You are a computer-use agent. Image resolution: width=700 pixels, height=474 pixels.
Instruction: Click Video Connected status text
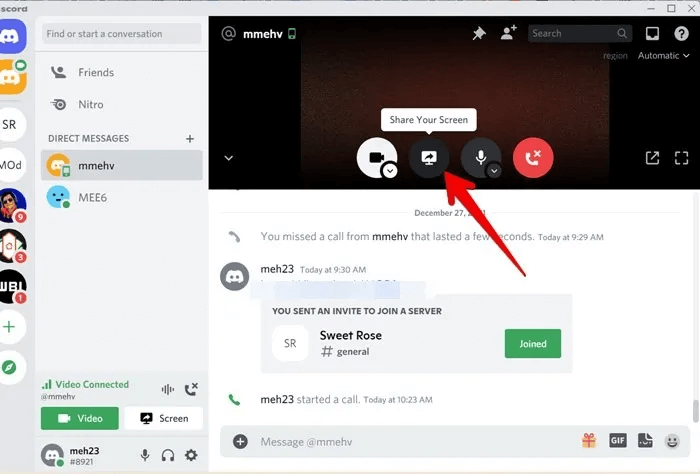[x=92, y=384]
